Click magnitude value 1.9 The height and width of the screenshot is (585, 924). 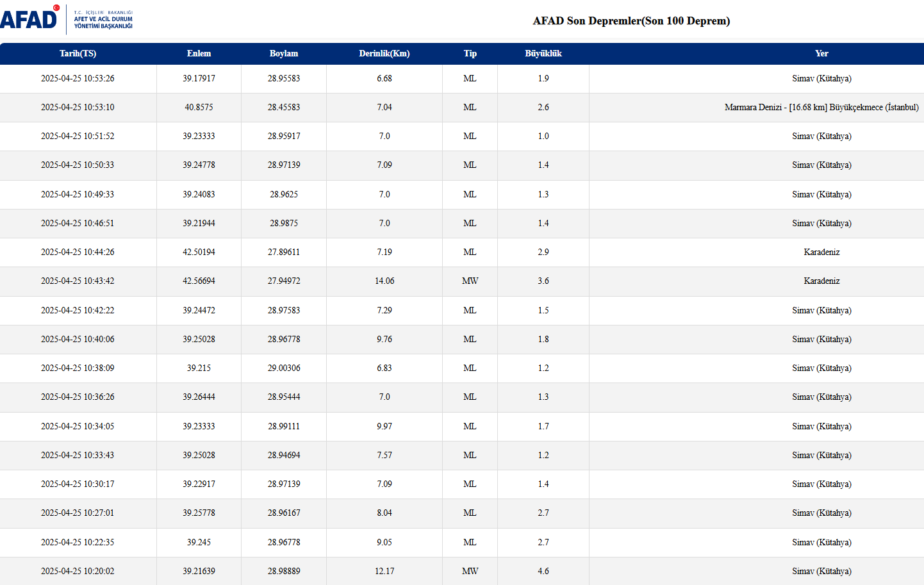[543, 78]
